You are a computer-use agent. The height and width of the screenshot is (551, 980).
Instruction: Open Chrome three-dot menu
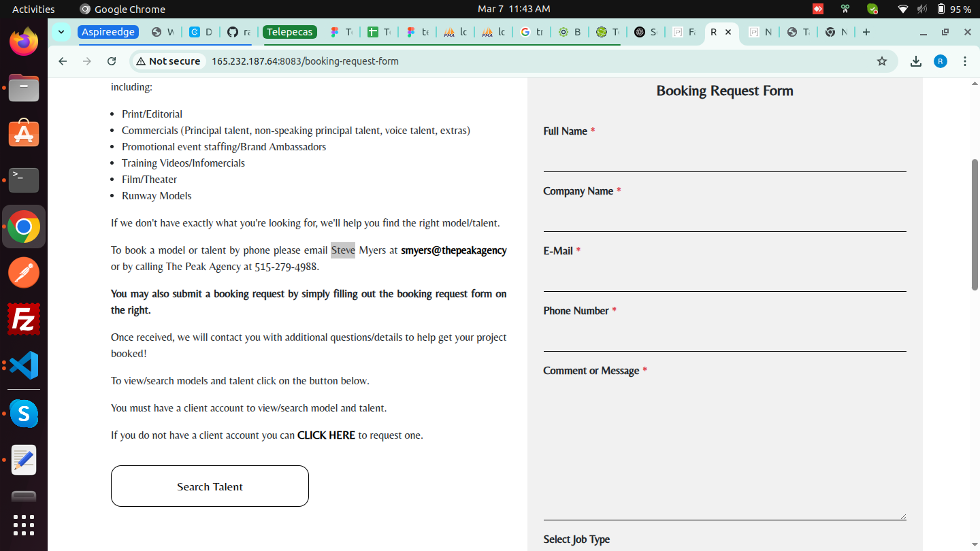click(x=965, y=61)
